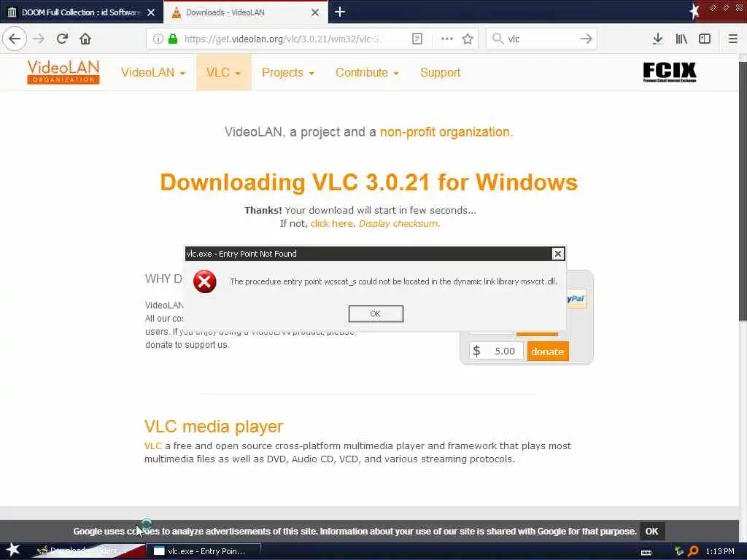Toggle Reader View icon in address bar
The width and height of the screenshot is (747, 560).
(x=417, y=39)
